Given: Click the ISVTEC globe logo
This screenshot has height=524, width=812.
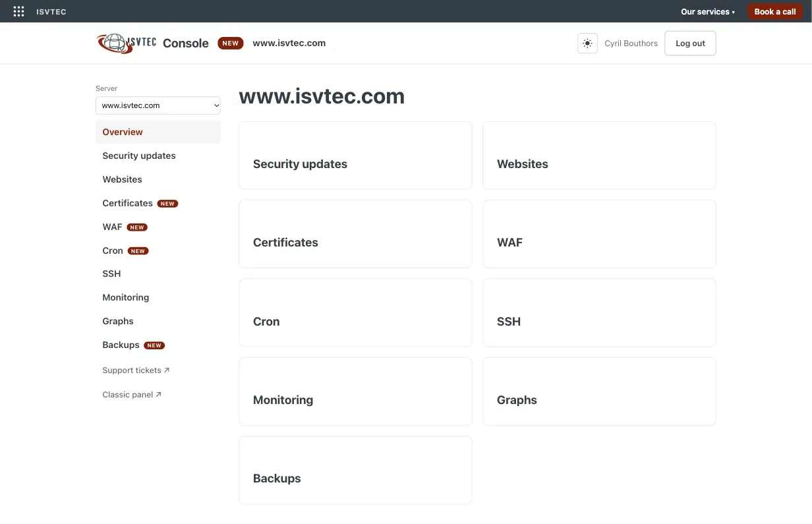Looking at the screenshot, I should tap(126, 44).
